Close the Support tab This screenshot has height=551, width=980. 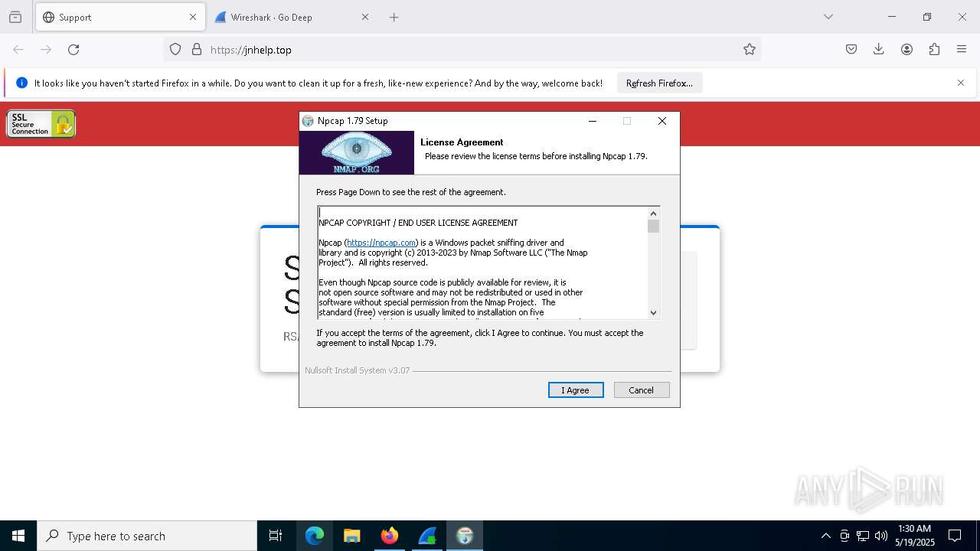(x=193, y=17)
